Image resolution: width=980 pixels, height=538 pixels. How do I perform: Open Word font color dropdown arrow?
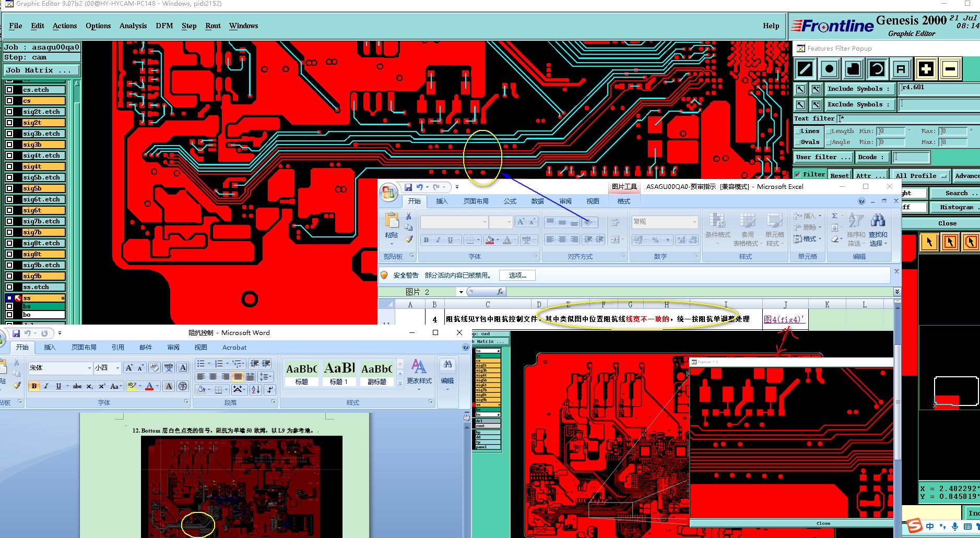pos(158,387)
